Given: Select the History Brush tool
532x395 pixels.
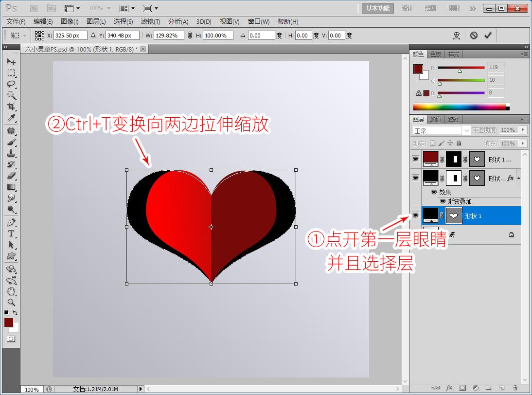Looking at the screenshot, I should pyautogui.click(x=11, y=164).
